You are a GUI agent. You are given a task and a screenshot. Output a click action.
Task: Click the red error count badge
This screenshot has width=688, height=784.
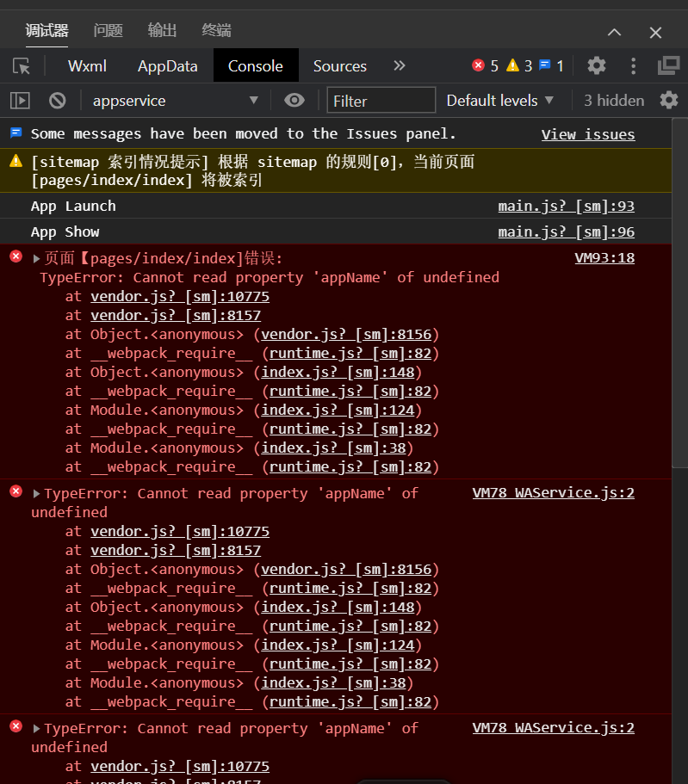coord(485,65)
